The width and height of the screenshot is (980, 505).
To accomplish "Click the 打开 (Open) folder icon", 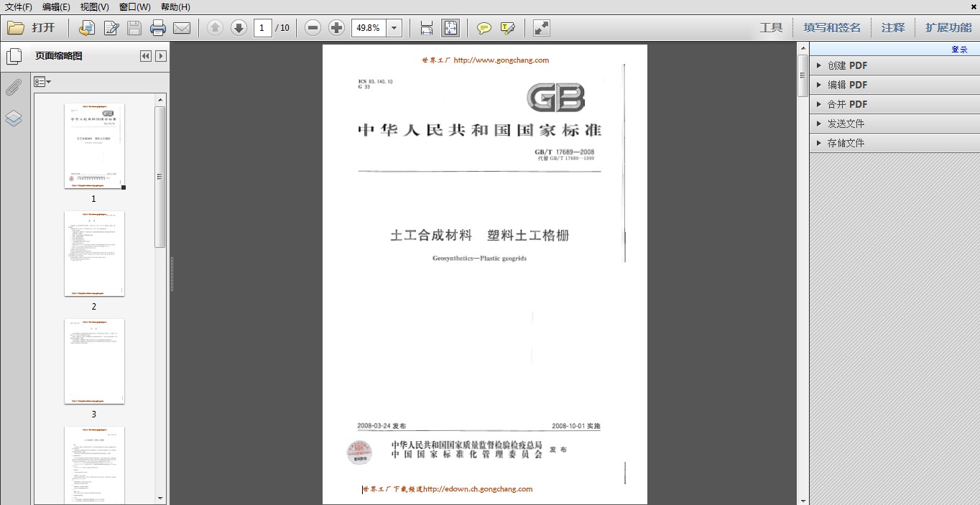I will click(15, 28).
